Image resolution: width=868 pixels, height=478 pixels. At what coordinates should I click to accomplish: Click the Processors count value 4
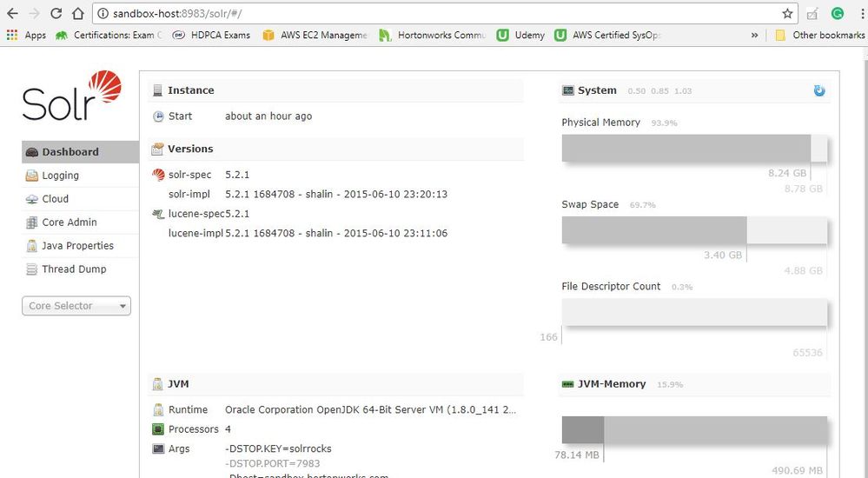click(x=228, y=429)
